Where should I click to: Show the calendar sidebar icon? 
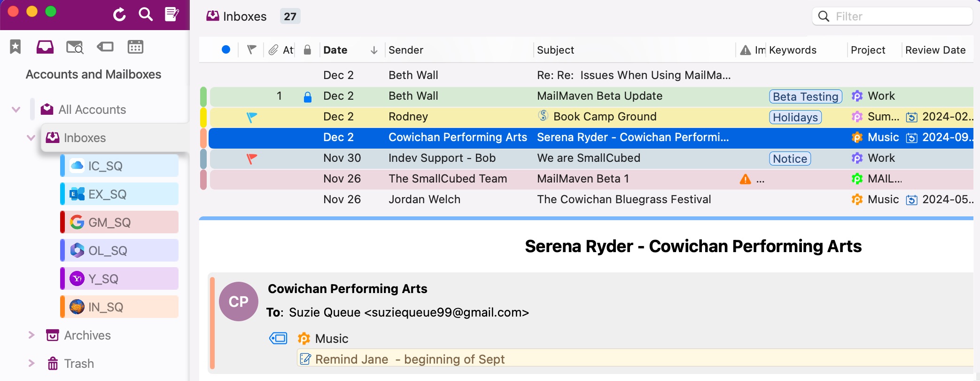(135, 47)
